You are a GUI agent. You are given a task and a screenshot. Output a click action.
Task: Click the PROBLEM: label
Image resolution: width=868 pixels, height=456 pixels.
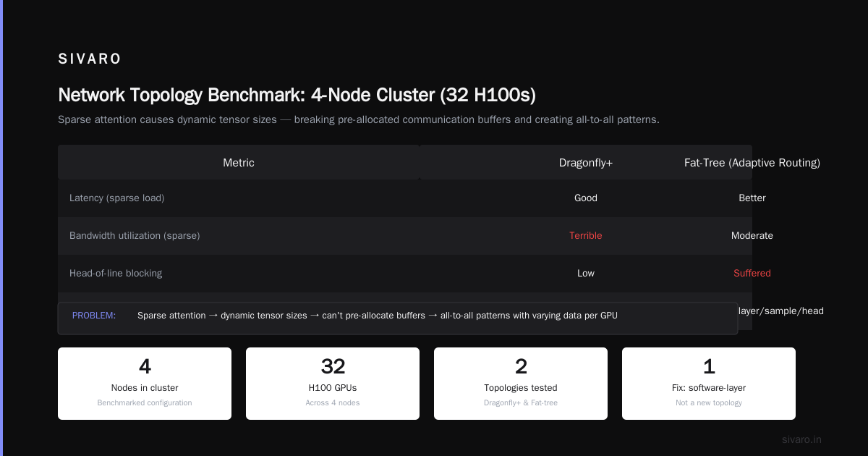coord(94,316)
